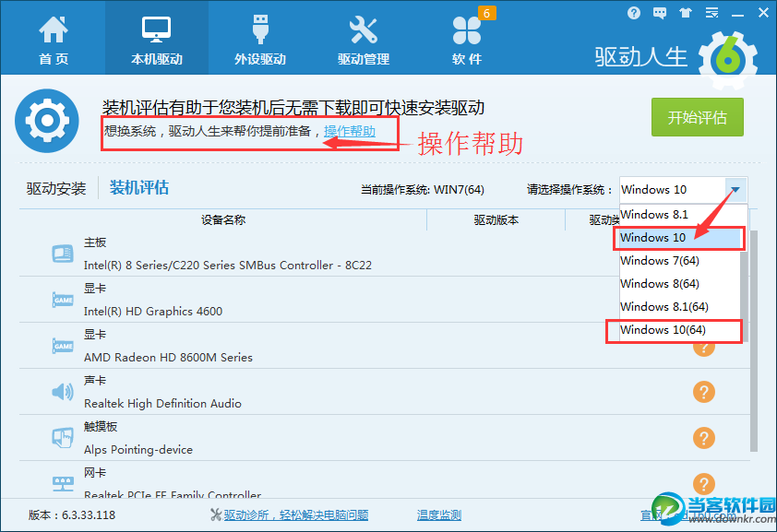Click question mark status for Alps Pointing-device
This screenshot has height=532, width=777.
tap(704, 438)
